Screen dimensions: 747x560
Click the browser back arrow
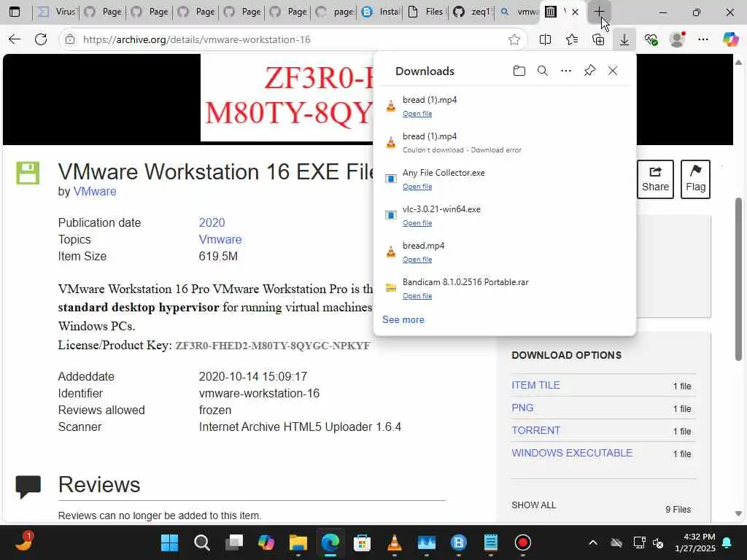pyautogui.click(x=15, y=39)
